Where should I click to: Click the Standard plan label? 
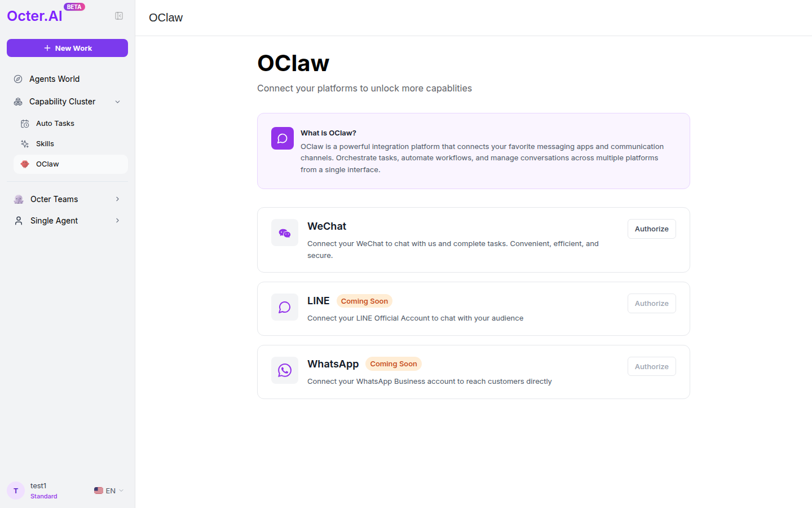pos(44,496)
